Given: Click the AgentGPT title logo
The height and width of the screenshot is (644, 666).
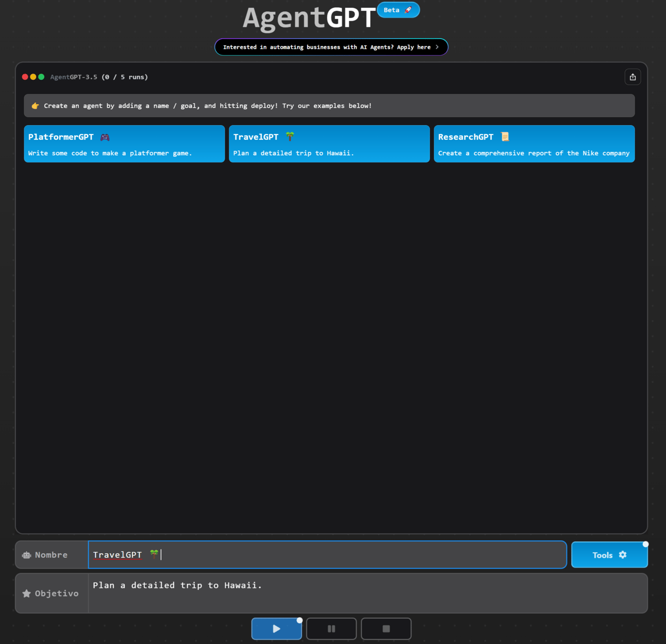Looking at the screenshot, I should pyautogui.click(x=309, y=18).
